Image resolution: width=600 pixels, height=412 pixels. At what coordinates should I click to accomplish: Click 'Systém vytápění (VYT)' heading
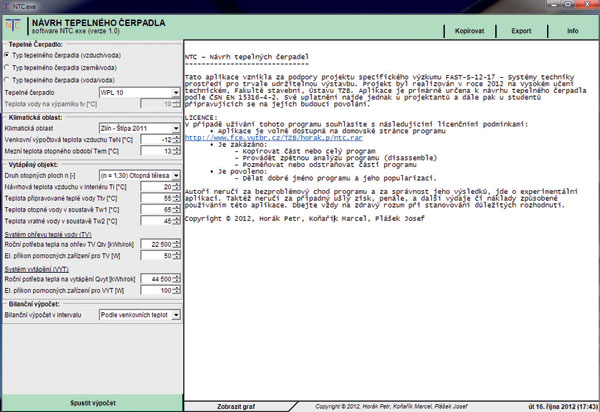point(37,269)
